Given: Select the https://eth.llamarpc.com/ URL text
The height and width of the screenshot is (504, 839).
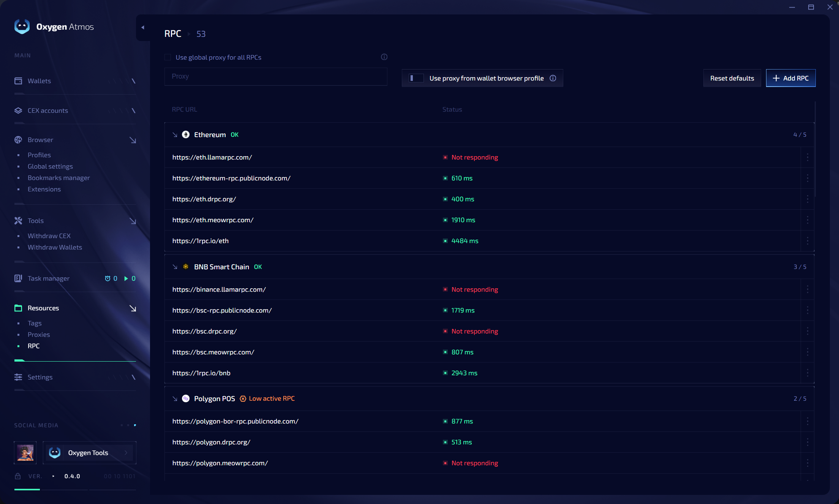Looking at the screenshot, I should (212, 157).
